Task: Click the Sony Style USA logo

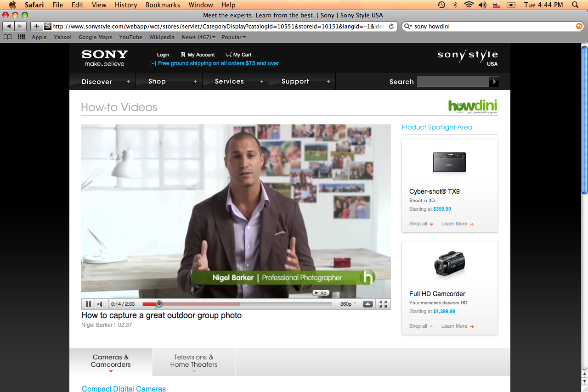Action: (468, 57)
